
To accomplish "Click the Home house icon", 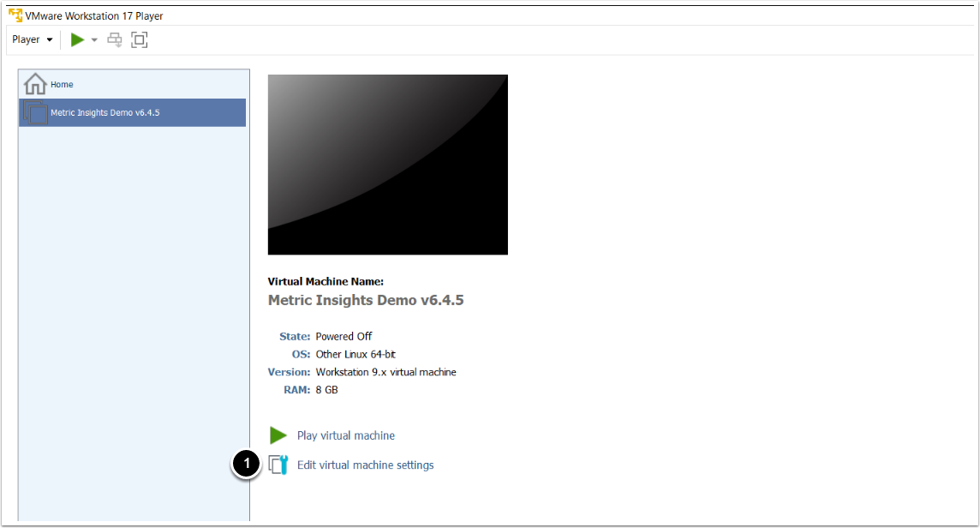I will click(35, 84).
